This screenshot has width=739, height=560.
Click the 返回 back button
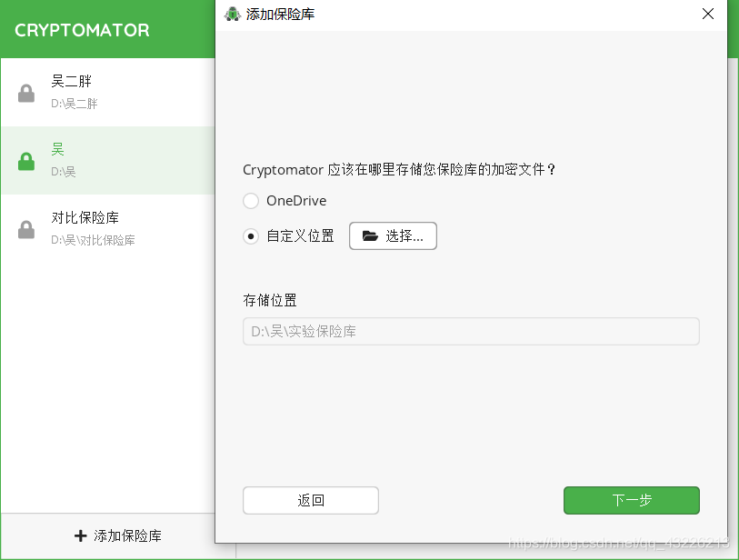coord(311,500)
